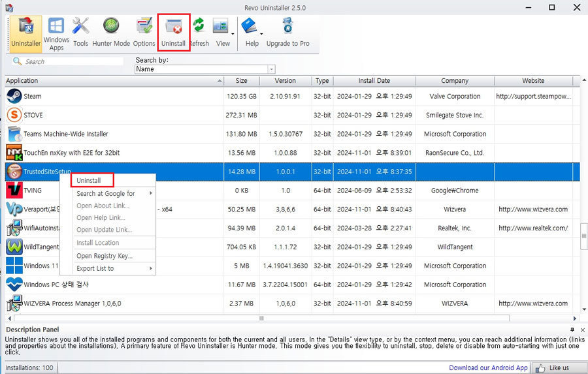588x374 pixels.
Task: Select the Steam application icon row
Action: click(114, 97)
